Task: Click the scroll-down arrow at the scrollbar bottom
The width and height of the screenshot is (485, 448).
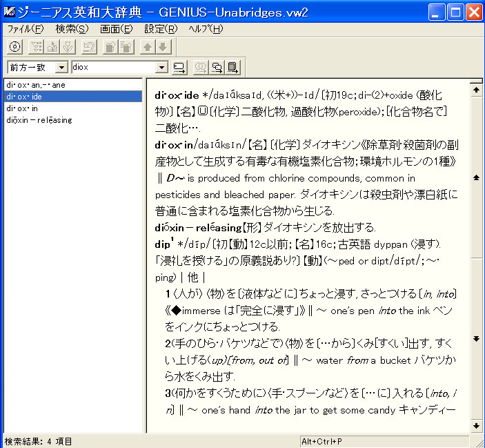Action: pos(475,425)
